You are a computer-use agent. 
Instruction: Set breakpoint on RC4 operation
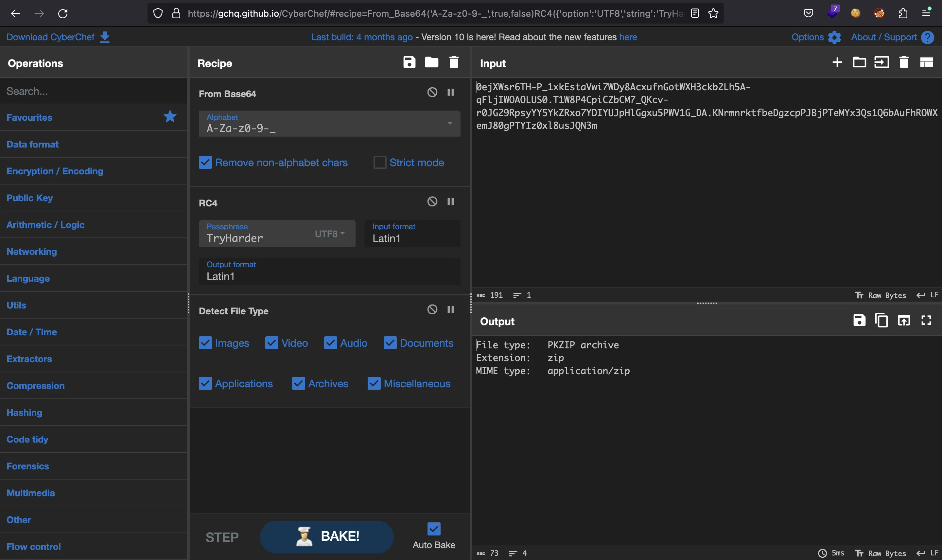[x=450, y=201]
